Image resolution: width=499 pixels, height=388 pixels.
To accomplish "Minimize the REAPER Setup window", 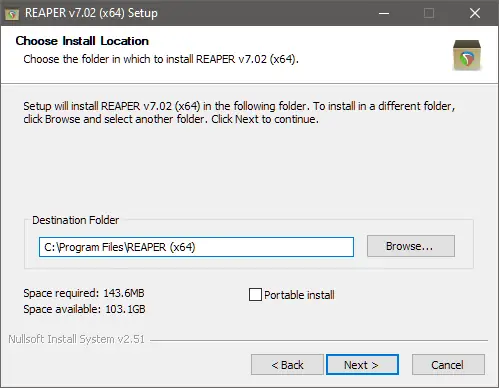I will (384, 13).
